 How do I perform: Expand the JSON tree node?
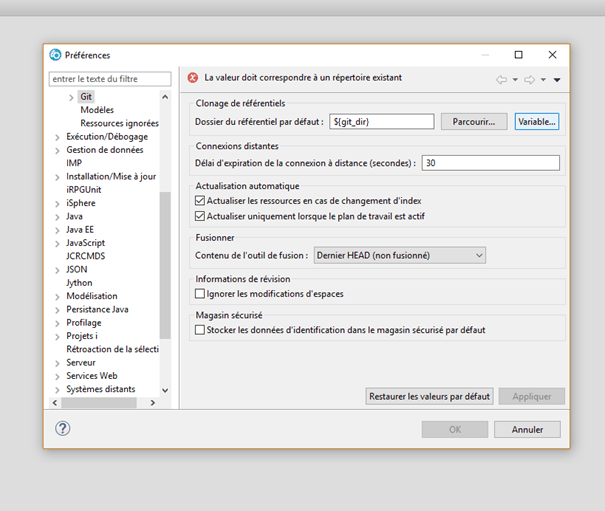57,270
